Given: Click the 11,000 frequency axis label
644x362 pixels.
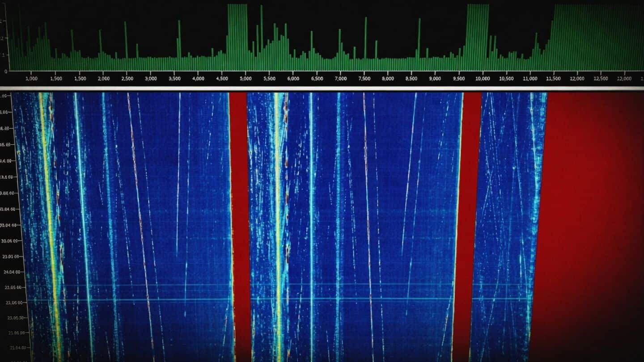Looking at the screenshot, I should [x=530, y=79].
